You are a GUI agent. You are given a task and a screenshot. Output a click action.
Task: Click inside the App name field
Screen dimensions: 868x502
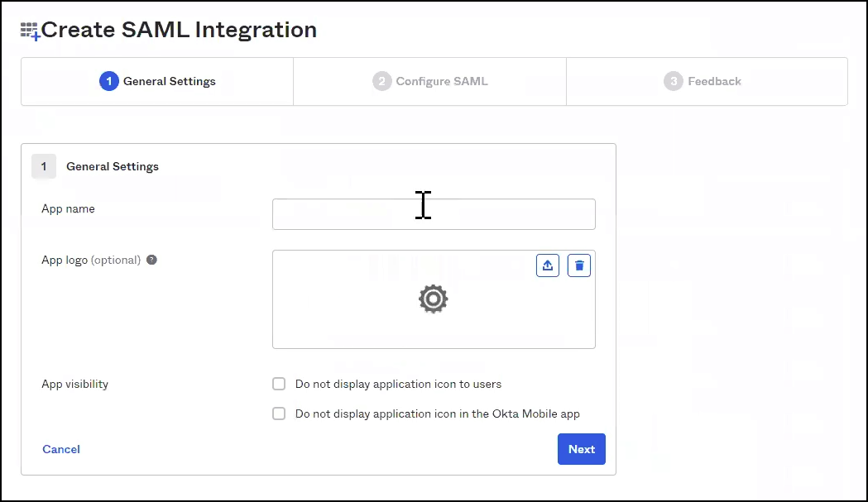click(x=434, y=214)
